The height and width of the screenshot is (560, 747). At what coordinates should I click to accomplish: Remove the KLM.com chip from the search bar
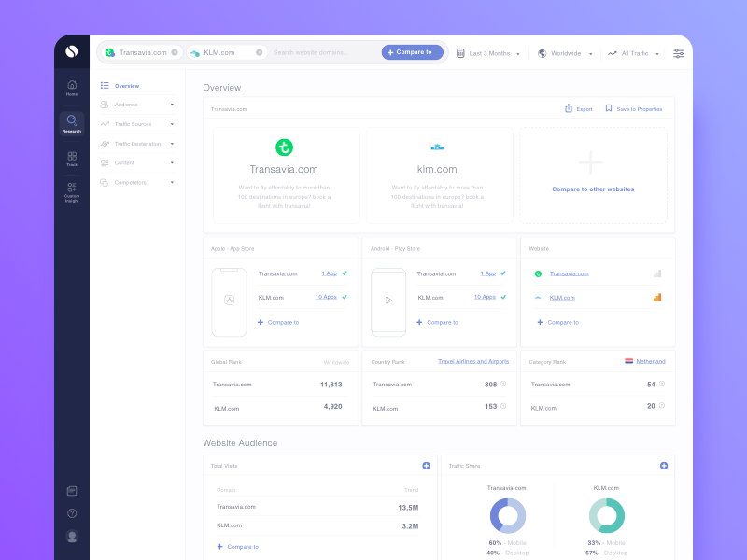tap(260, 52)
